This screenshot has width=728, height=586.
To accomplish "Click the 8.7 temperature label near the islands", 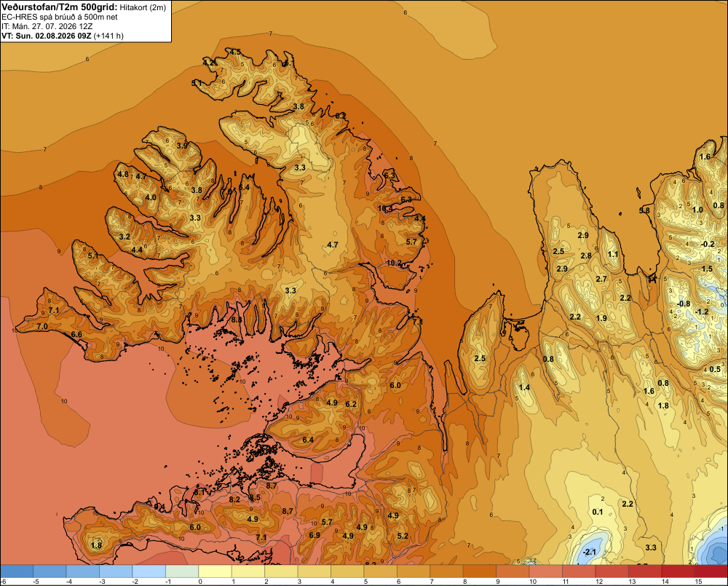I will [272, 486].
